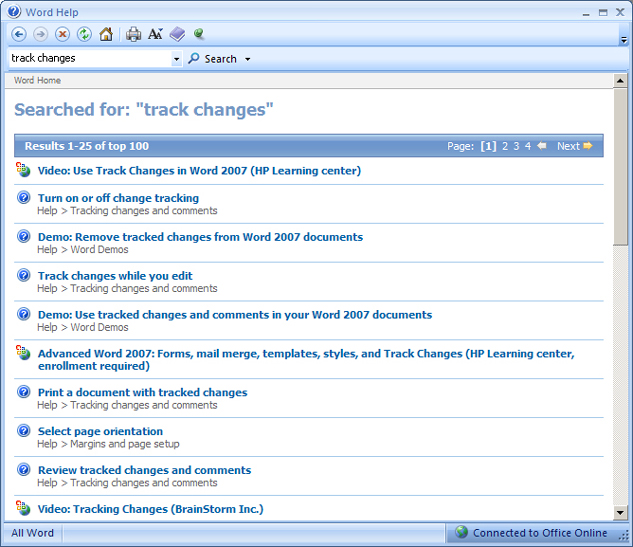Show the Table of Contents book icon
The image size is (633, 547).
pos(177,34)
